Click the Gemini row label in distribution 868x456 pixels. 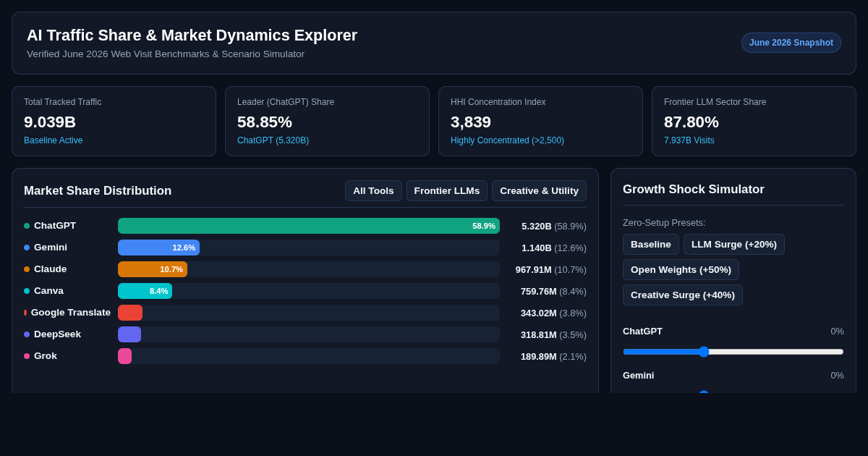pos(51,248)
